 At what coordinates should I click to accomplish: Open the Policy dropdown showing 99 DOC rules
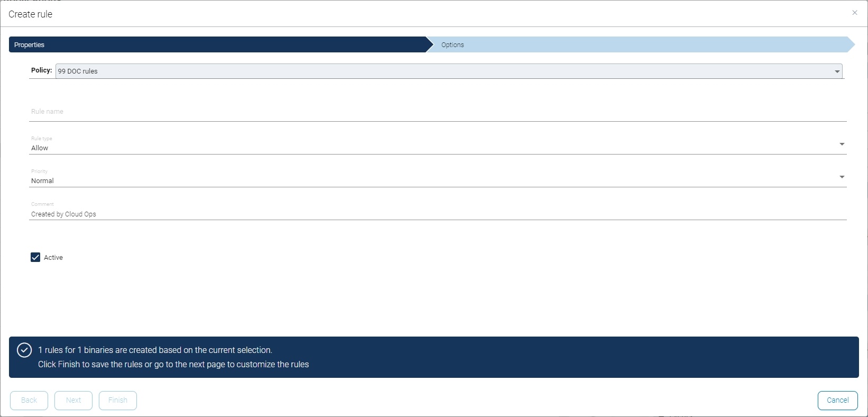coord(449,71)
